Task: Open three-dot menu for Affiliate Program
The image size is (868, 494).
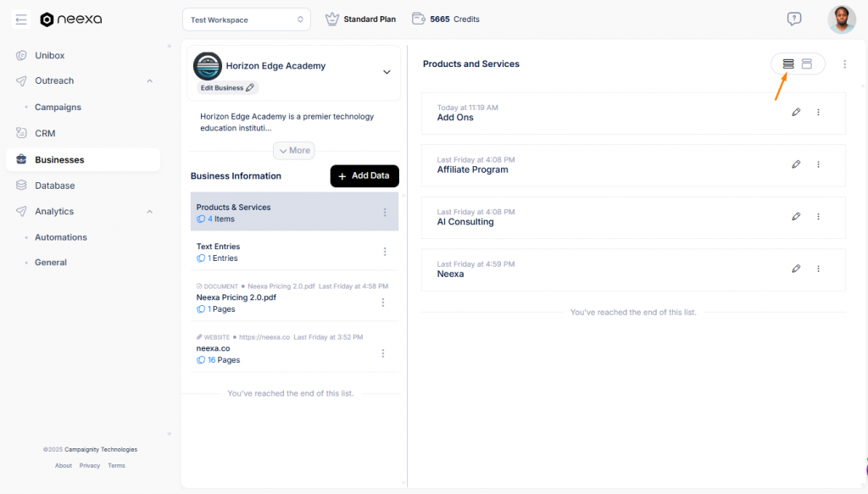Action: click(818, 164)
